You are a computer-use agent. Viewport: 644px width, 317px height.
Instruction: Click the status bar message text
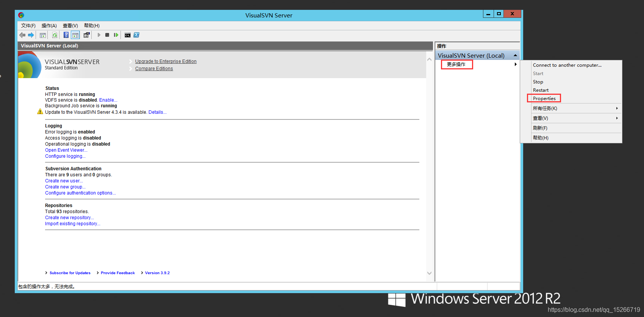click(47, 287)
